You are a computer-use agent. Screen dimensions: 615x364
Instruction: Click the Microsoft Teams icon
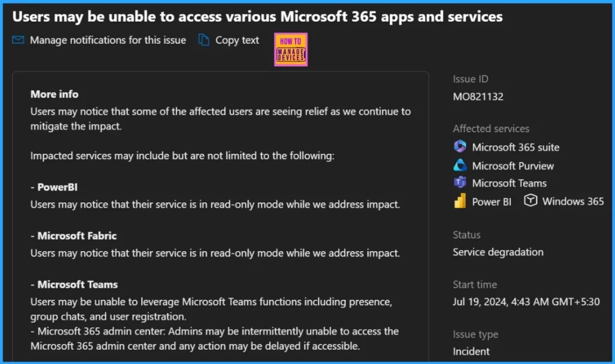point(459,183)
